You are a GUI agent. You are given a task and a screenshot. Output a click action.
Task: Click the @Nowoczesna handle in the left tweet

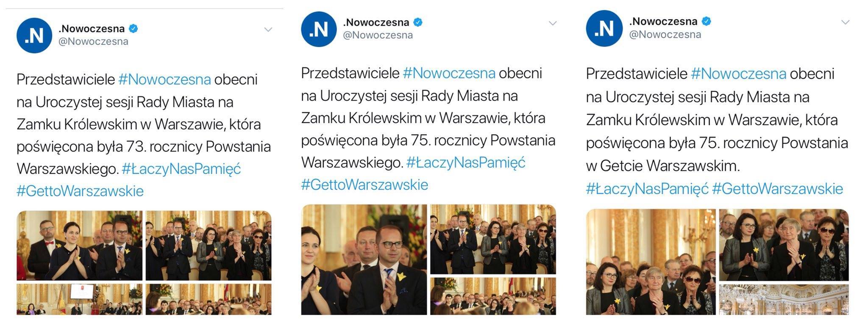click(x=93, y=41)
